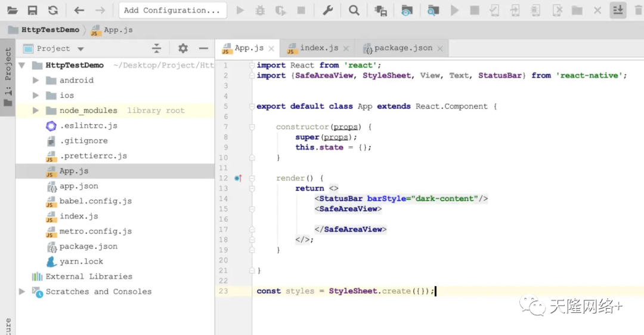Click the device mirror icon after search

coord(380,11)
